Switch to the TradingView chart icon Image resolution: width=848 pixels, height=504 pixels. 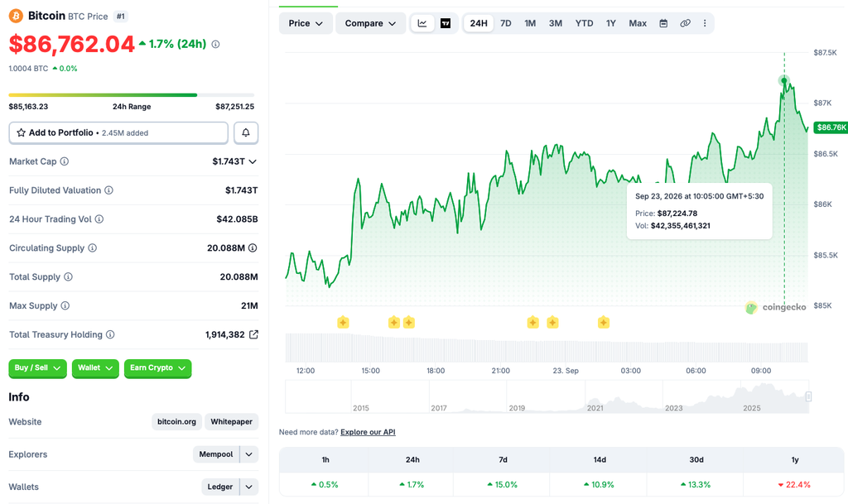pyautogui.click(x=446, y=23)
